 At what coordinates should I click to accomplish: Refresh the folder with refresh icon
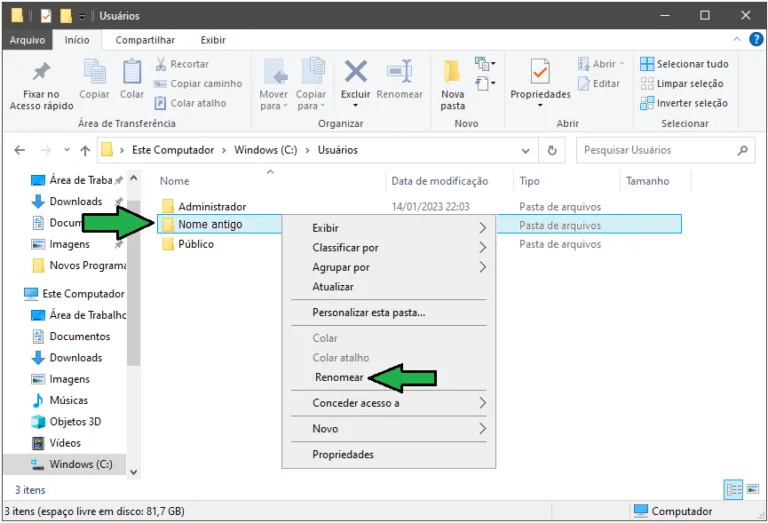tap(552, 150)
